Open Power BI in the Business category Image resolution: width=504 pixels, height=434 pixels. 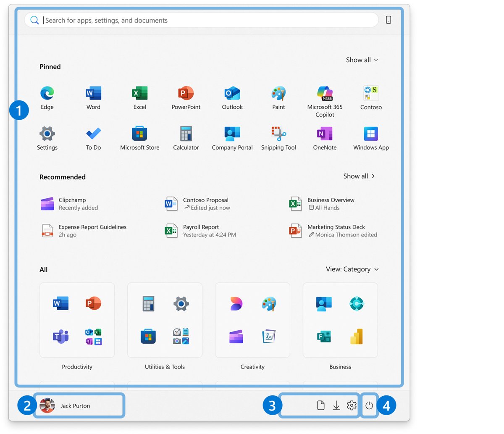(357, 337)
